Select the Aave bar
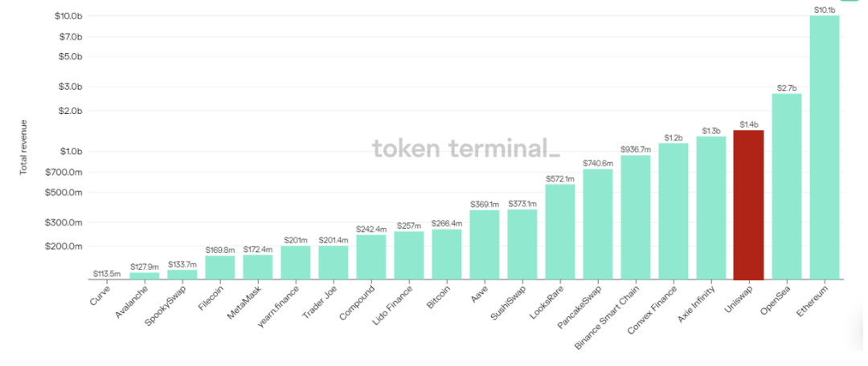Screen dimensions: 868x366 (x=485, y=244)
